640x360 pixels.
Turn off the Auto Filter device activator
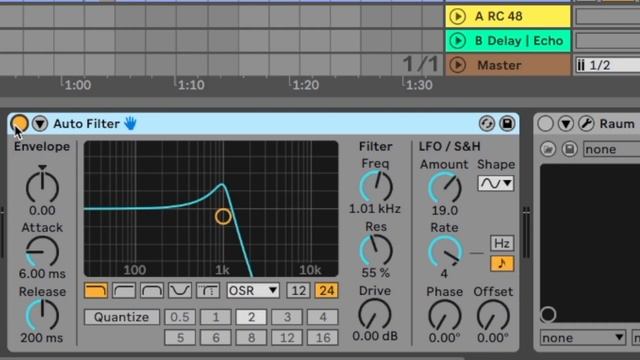pyautogui.click(x=19, y=123)
